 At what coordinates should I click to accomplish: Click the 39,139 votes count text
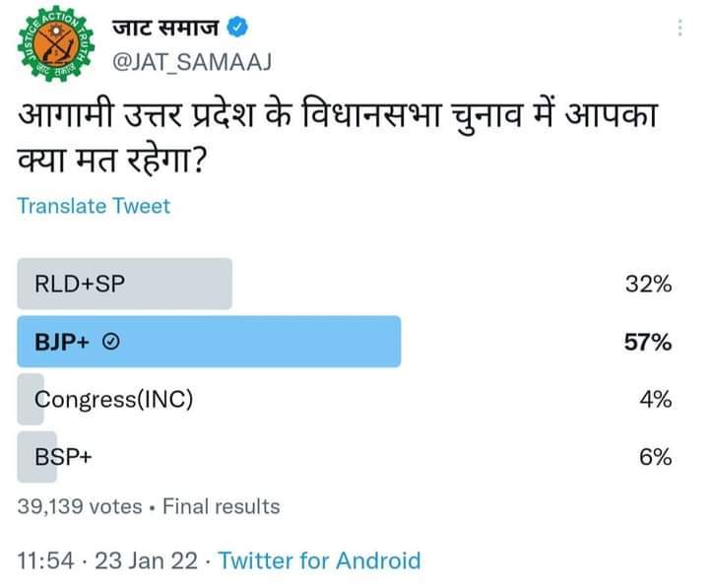pos(80,506)
